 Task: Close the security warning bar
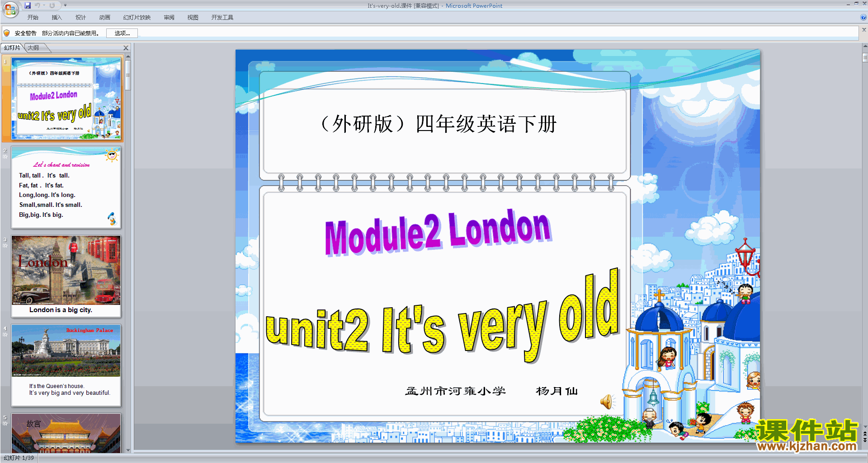[864, 30]
